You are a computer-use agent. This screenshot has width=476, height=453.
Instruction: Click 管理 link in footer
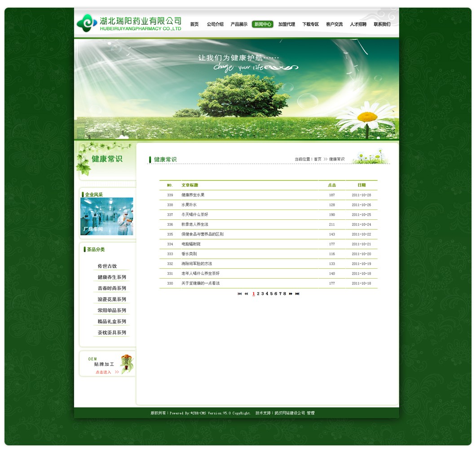click(x=311, y=413)
